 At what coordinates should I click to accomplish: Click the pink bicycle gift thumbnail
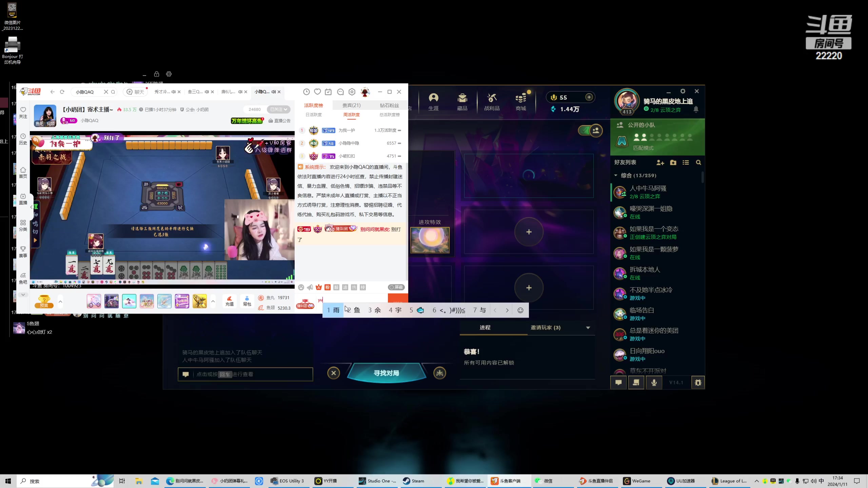pos(94,301)
